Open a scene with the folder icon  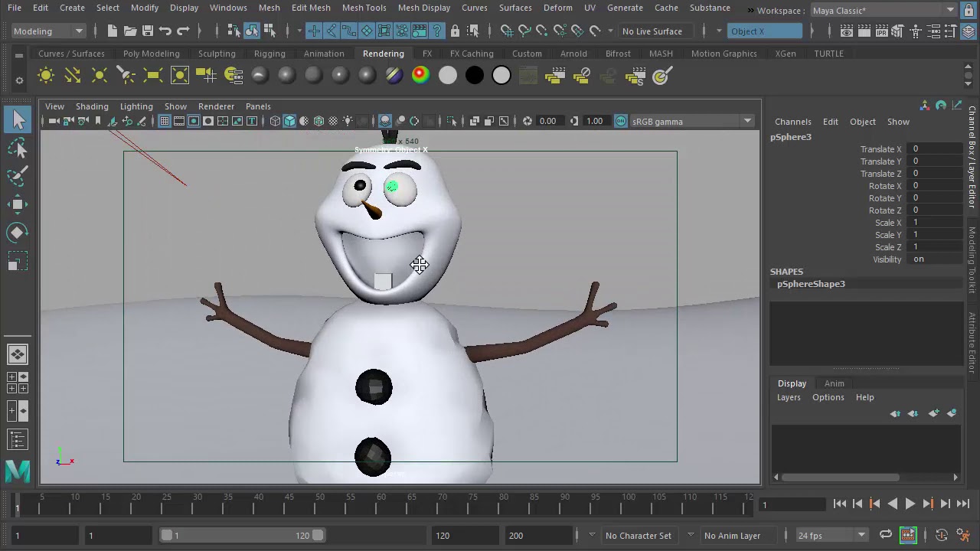pyautogui.click(x=130, y=31)
